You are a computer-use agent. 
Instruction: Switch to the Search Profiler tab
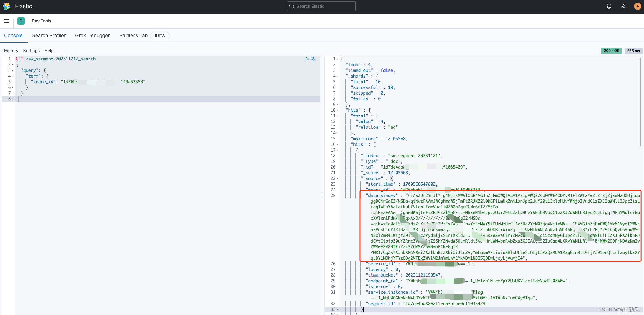[49, 35]
